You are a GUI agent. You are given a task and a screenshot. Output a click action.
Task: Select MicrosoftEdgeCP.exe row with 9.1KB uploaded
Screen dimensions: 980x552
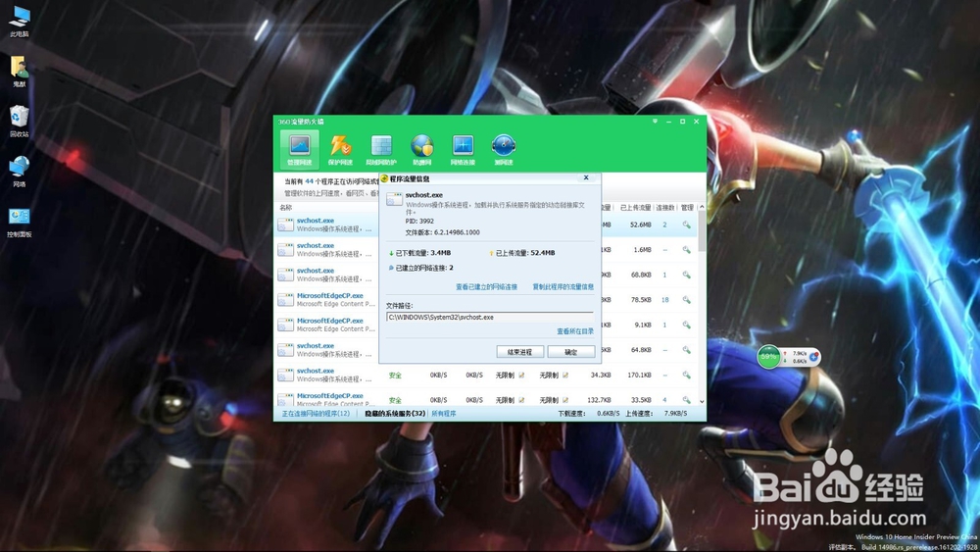point(486,326)
